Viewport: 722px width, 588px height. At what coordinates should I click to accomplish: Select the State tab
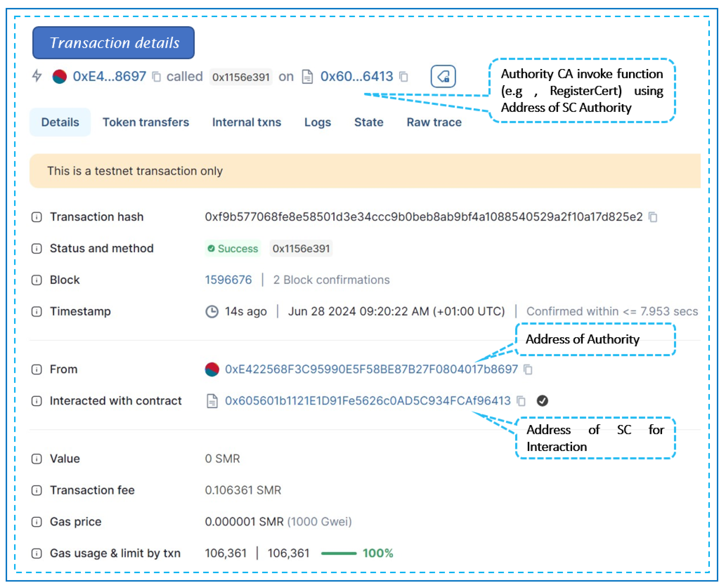coord(368,122)
